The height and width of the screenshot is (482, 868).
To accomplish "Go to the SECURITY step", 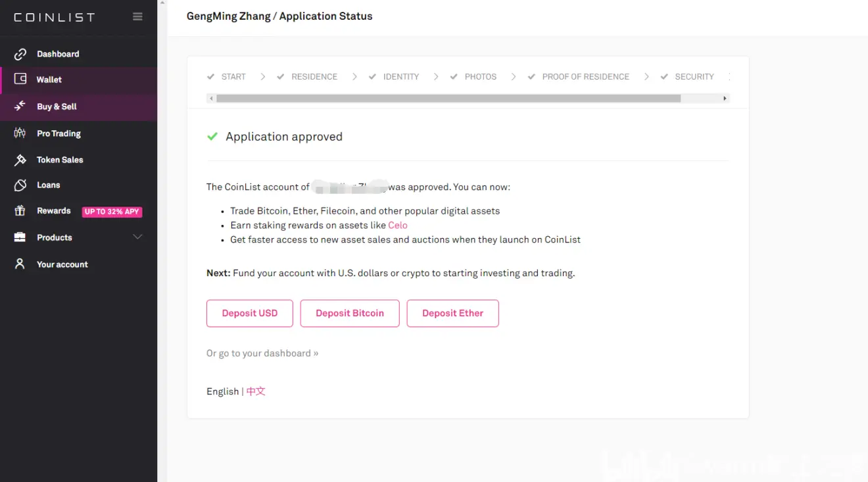I will pos(694,77).
